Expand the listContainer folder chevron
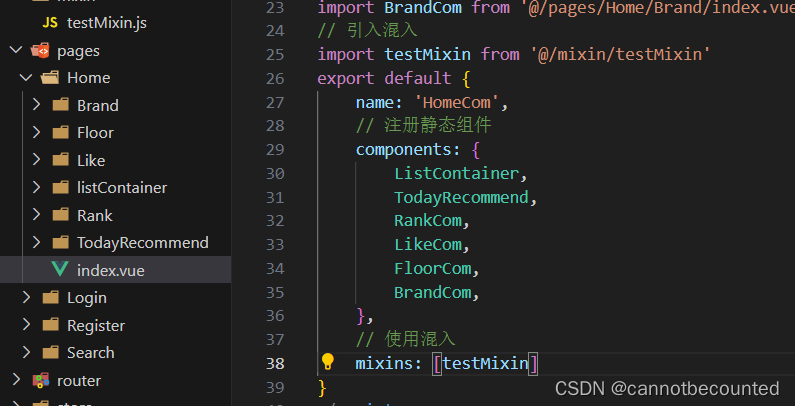This screenshot has width=795, height=406. point(36,187)
